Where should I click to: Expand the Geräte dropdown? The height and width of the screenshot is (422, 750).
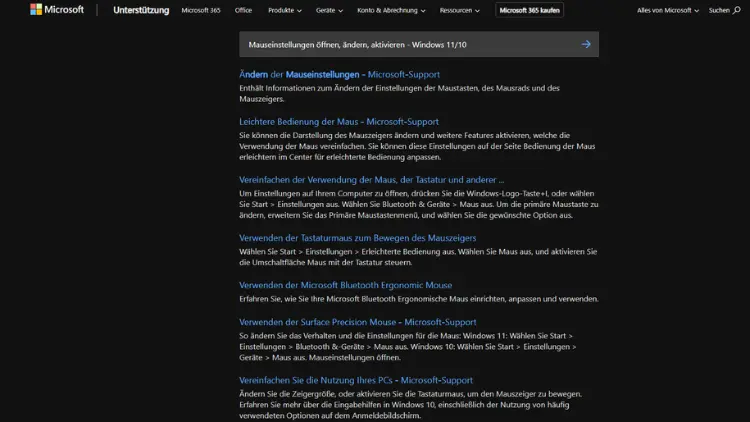329,10
